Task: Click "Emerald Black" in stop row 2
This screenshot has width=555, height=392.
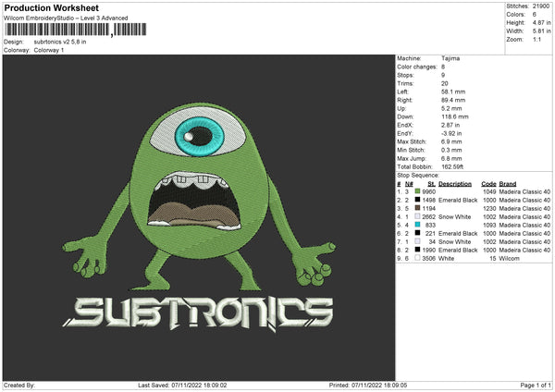Action: tap(458, 201)
